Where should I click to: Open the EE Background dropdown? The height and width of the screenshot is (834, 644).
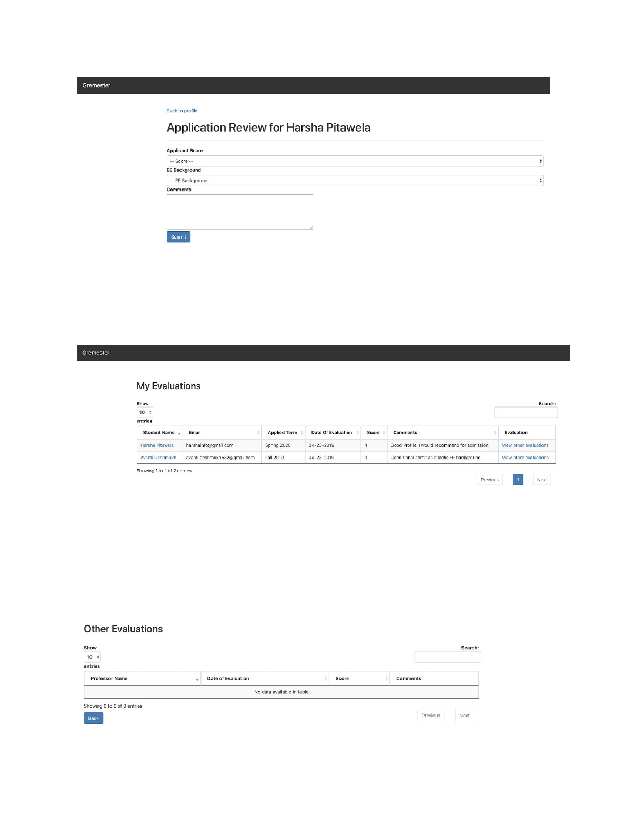pos(355,181)
